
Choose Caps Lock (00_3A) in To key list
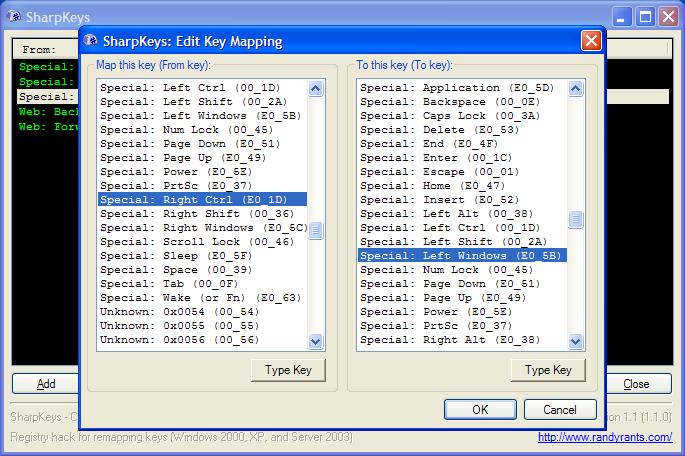tap(463, 116)
